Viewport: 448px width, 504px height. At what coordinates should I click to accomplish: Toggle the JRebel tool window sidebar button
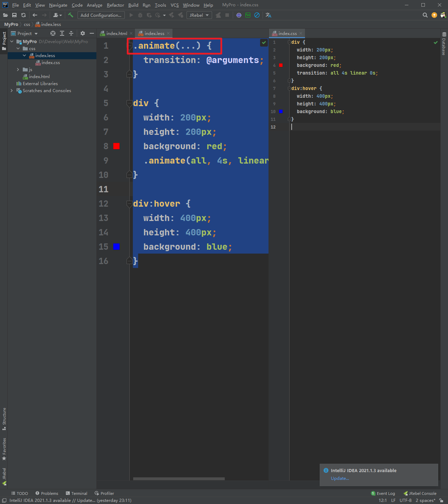[4, 476]
